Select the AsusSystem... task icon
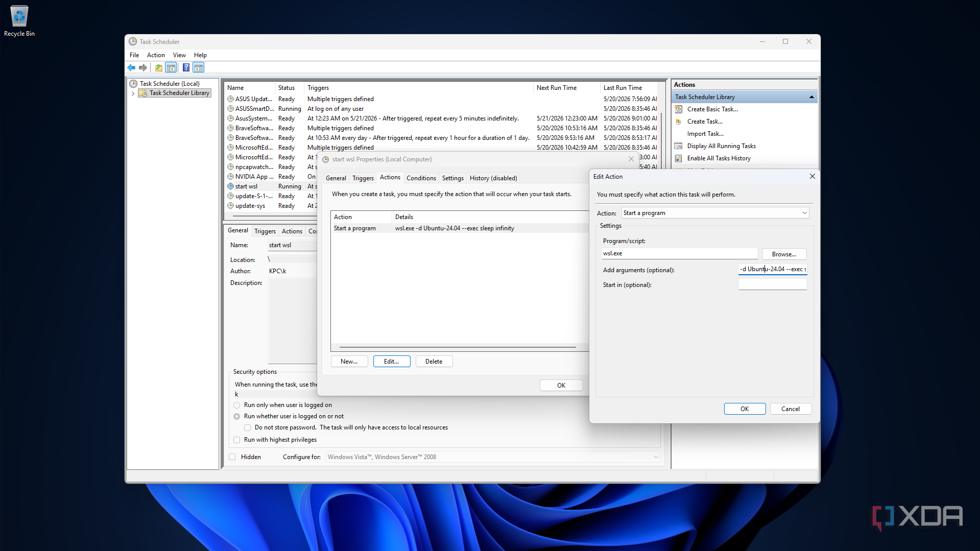 pos(231,118)
